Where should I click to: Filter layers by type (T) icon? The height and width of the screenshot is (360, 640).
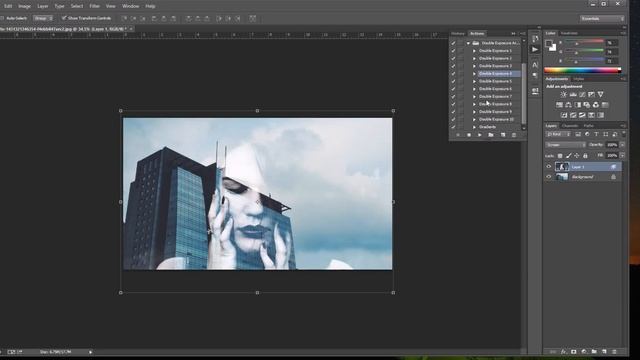pos(596,134)
